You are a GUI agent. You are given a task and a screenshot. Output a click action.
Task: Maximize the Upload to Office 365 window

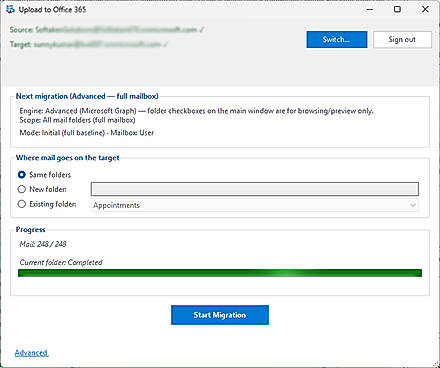point(397,9)
